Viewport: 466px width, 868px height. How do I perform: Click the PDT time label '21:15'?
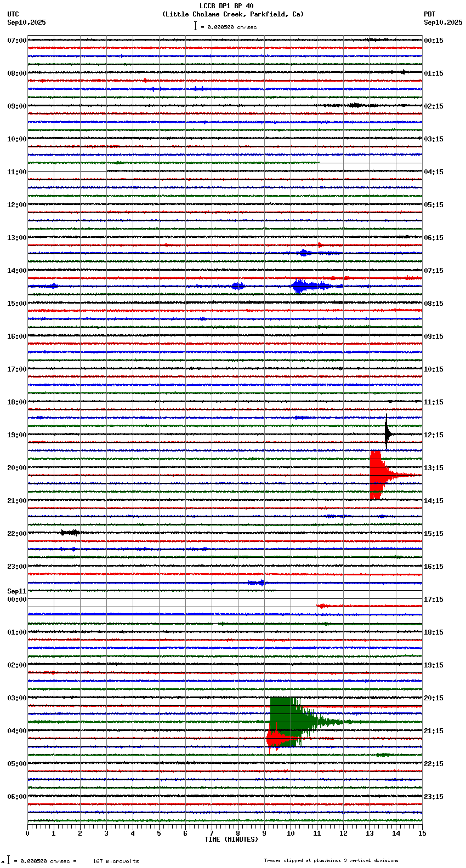pos(434,731)
